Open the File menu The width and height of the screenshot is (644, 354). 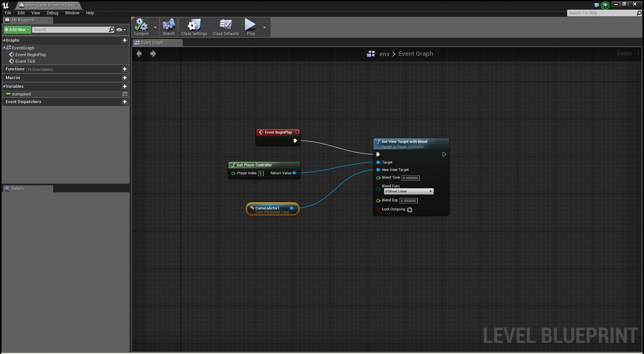click(8, 13)
